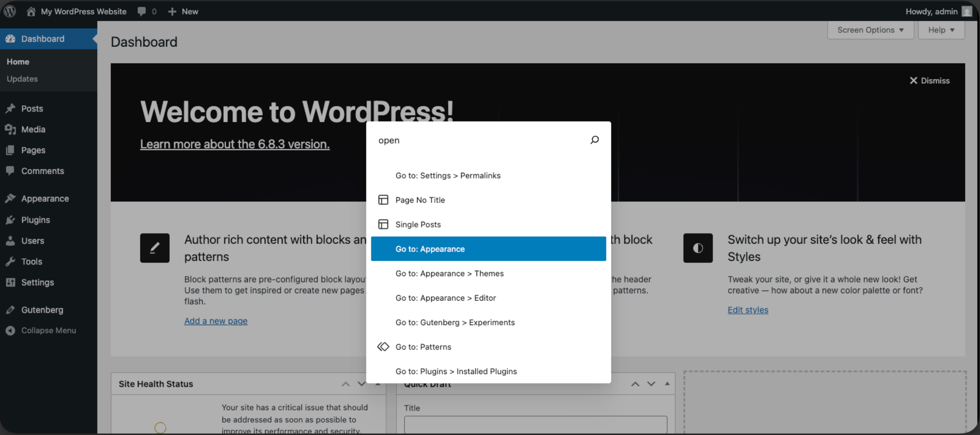Click the magnifier icon in the command palette
980x435 pixels.
point(594,140)
